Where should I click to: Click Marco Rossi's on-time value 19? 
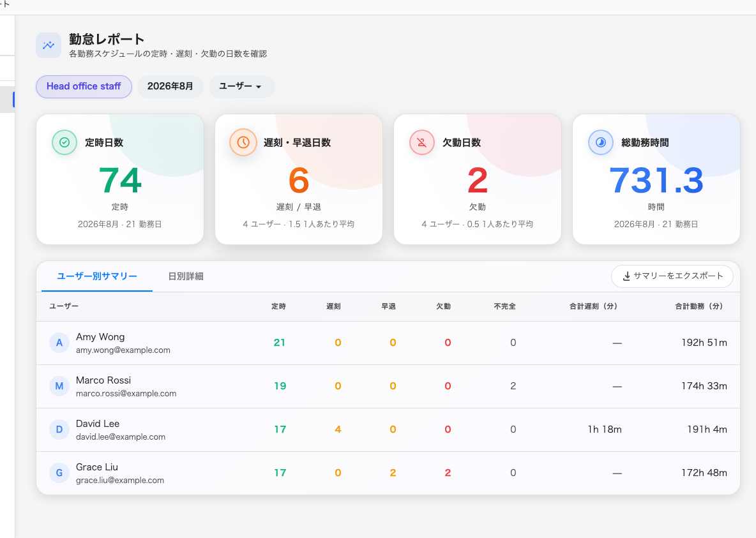tap(280, 386)
